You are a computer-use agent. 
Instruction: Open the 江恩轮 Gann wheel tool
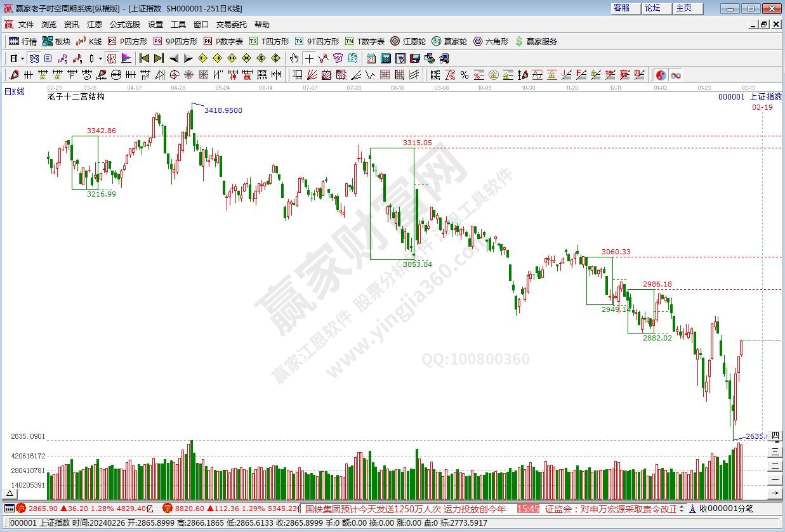pyautogui.click(x=407, y=41)
